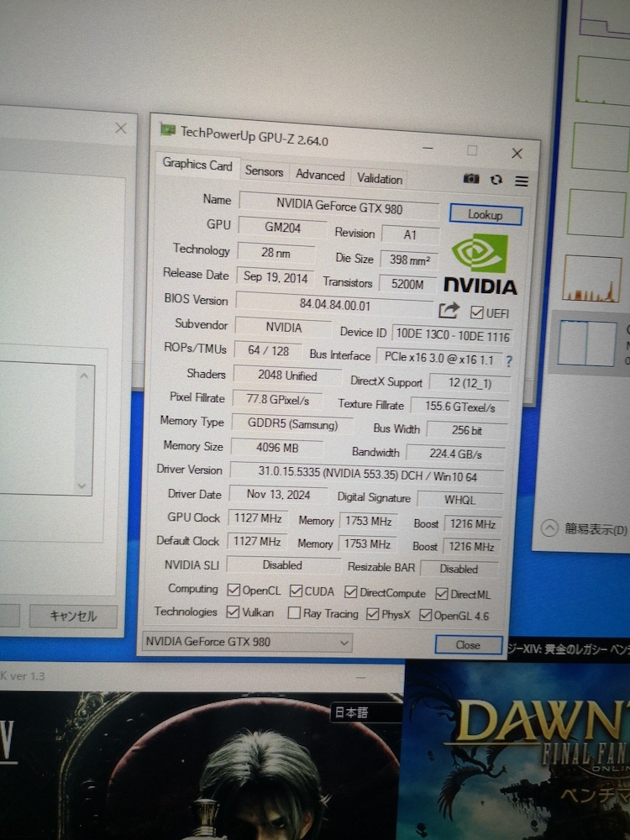Switch to the Validation tab
This screenshot has height=840, width=630.
point(380,178)
